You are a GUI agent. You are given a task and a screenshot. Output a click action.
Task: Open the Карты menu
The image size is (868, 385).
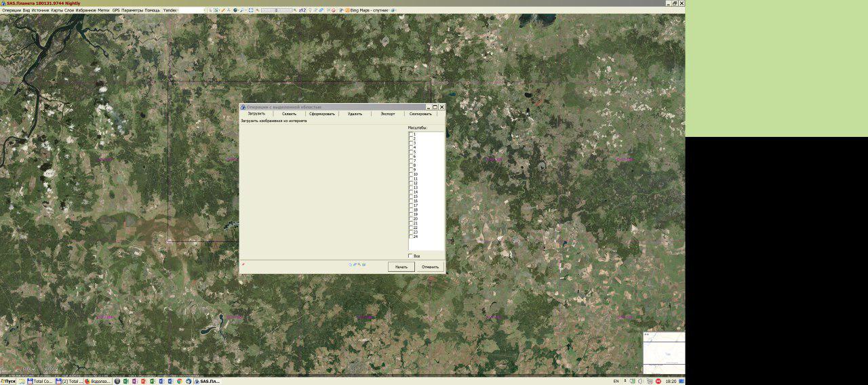coord(57,10)
